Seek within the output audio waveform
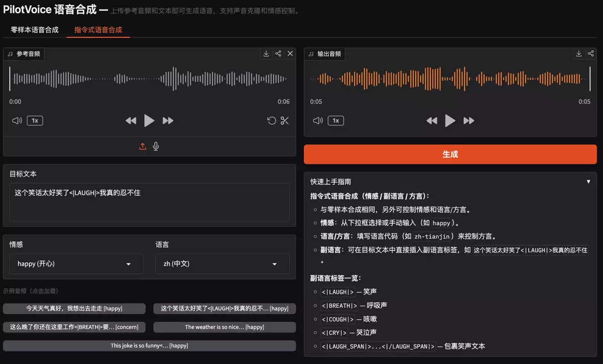 point(450,79)
